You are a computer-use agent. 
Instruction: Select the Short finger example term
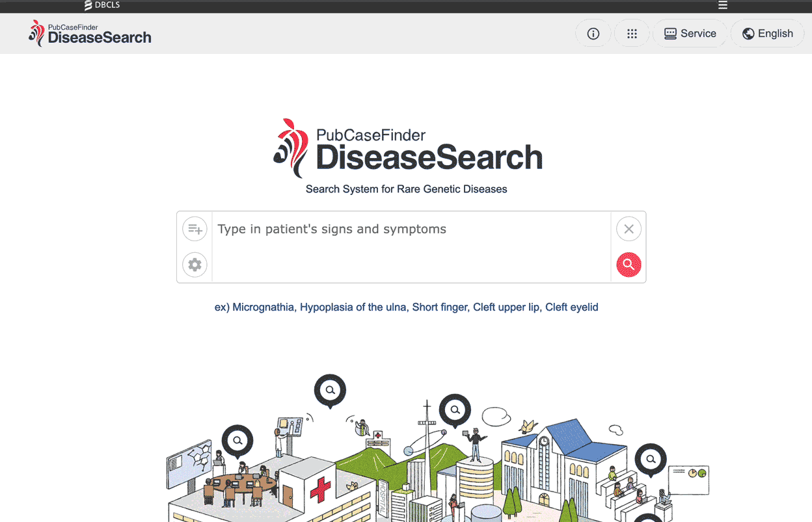[x=440, y=307]
